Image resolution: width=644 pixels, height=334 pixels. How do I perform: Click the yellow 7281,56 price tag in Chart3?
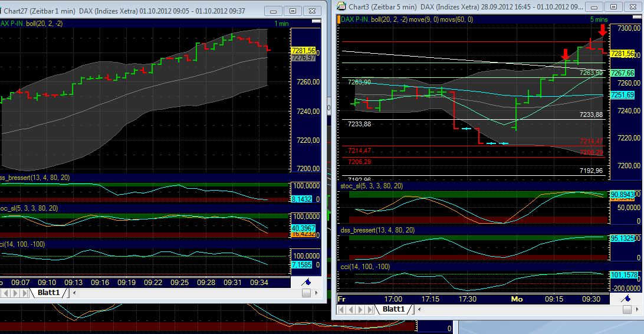pyautogui.click(x=623, y=54)
